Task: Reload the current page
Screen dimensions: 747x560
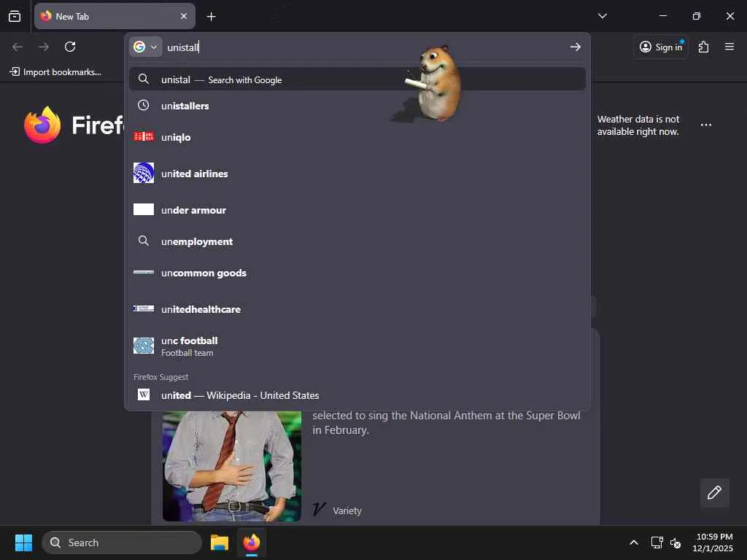Action: (70, 47)
